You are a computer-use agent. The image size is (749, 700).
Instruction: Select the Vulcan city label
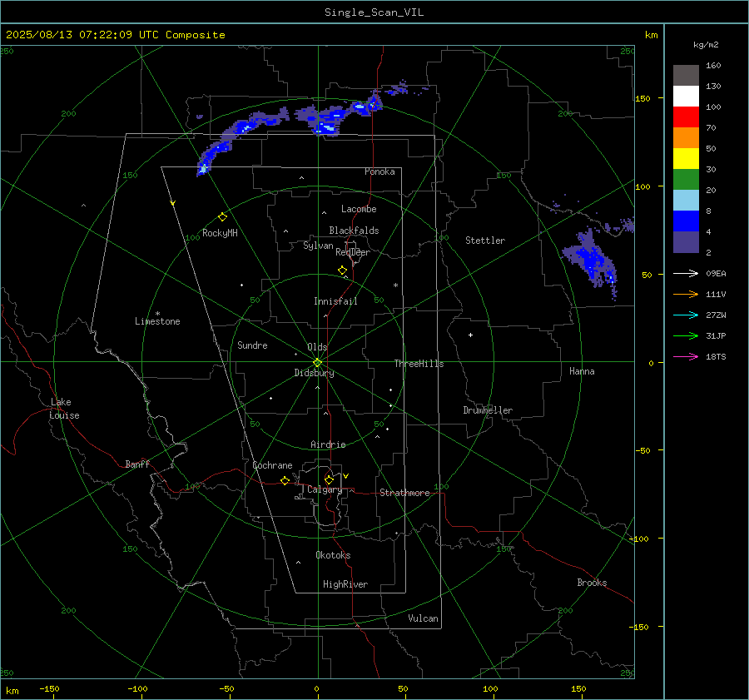pos(423,618)
